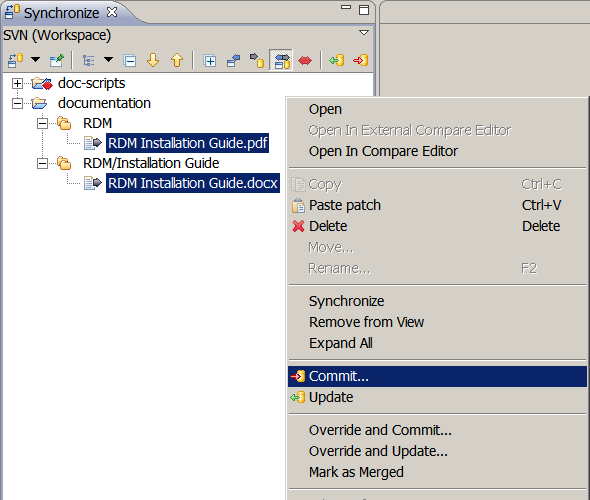Maximize the Synchronize view panel
The width and height of the screenshot is (590, 500).
364,10
